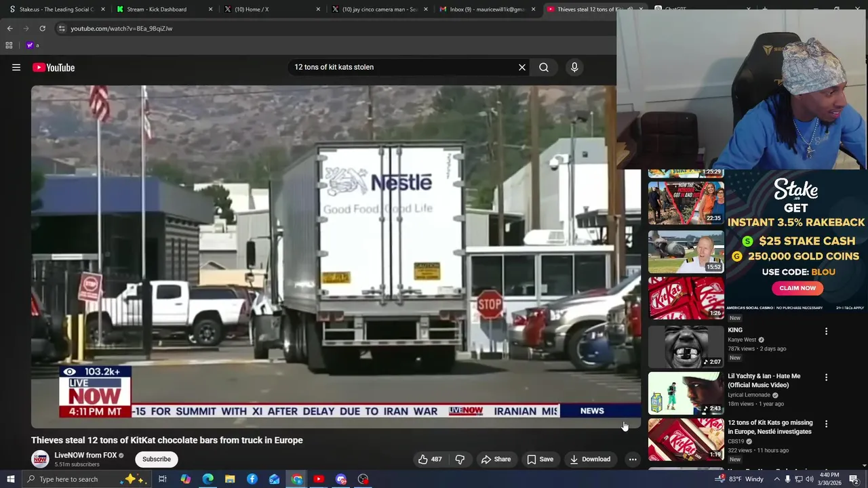Click the browser back arrow

pos(10,28)
